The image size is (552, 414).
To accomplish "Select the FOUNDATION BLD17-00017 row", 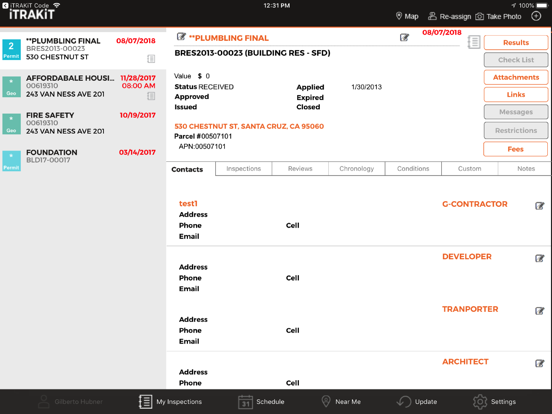I will click(x=83, y=161).
